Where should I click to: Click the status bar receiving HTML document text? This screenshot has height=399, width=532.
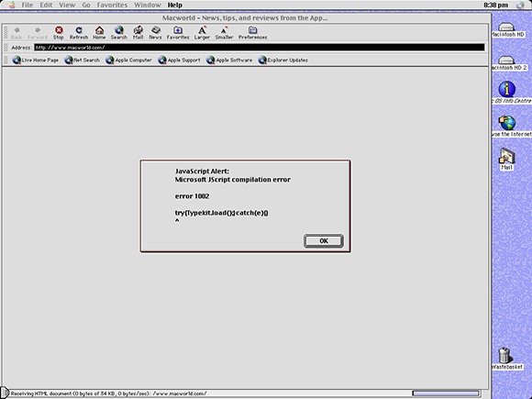coord(108,393)
